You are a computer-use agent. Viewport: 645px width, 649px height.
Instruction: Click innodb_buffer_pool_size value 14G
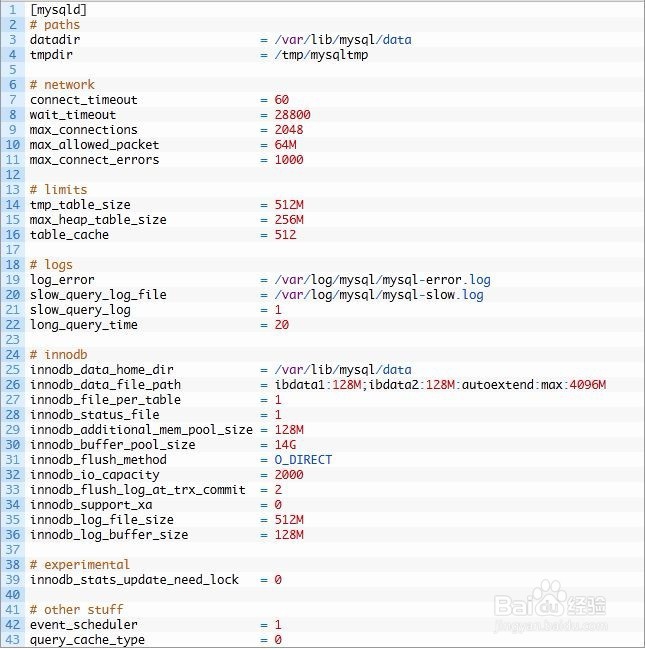coord(285,445)
